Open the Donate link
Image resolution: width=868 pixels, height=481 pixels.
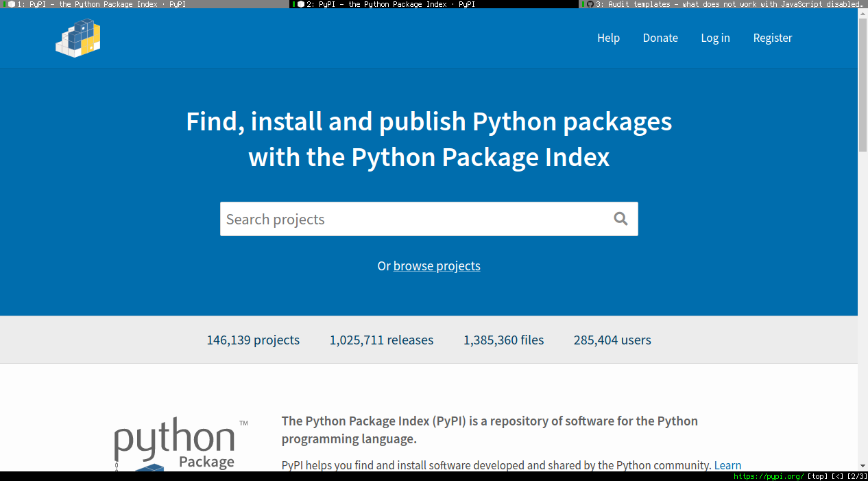[660, 38]
